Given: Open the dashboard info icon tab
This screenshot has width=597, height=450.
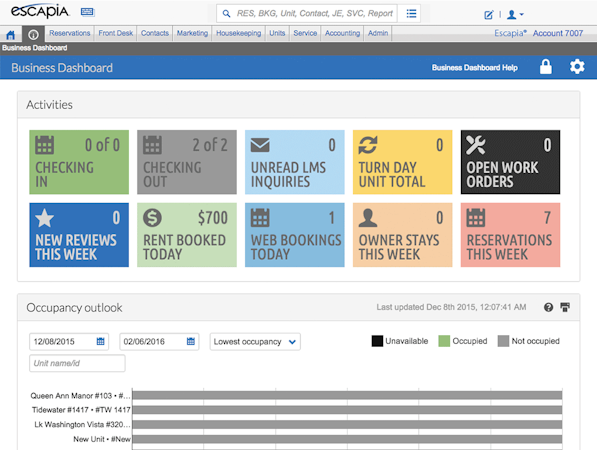Looking at the screenshot, I should click(x=34, y=35).
